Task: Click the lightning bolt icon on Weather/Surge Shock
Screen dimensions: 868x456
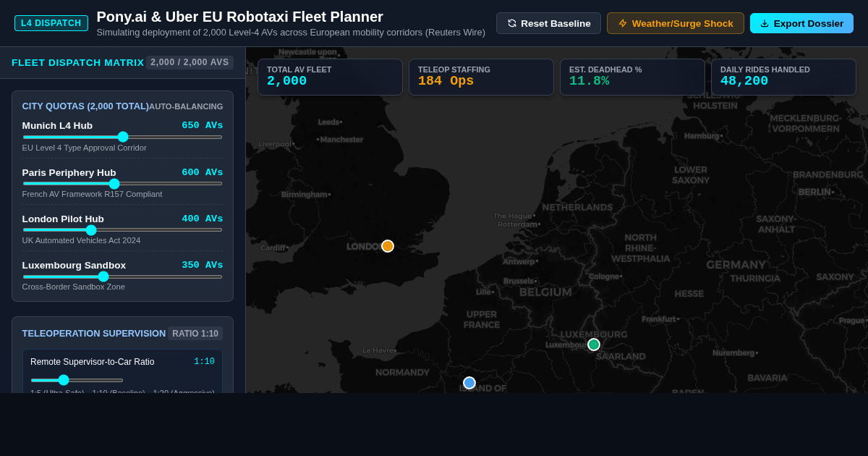Action: 623,23
